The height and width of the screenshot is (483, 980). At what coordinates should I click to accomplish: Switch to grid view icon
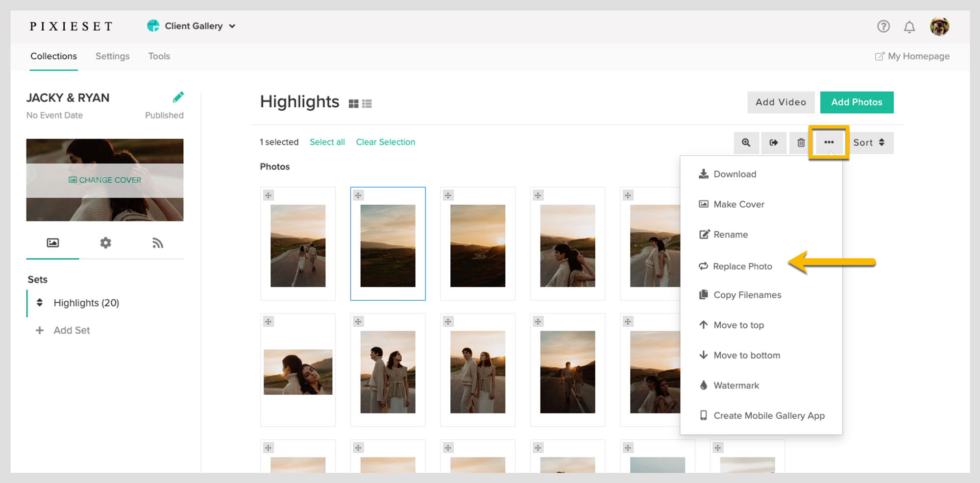[353, 104]
